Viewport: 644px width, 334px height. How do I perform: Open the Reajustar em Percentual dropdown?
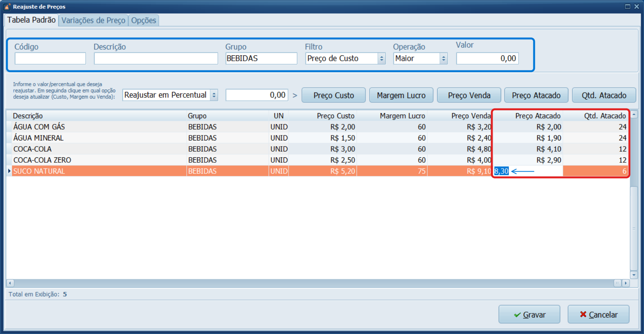pos(214,95)
